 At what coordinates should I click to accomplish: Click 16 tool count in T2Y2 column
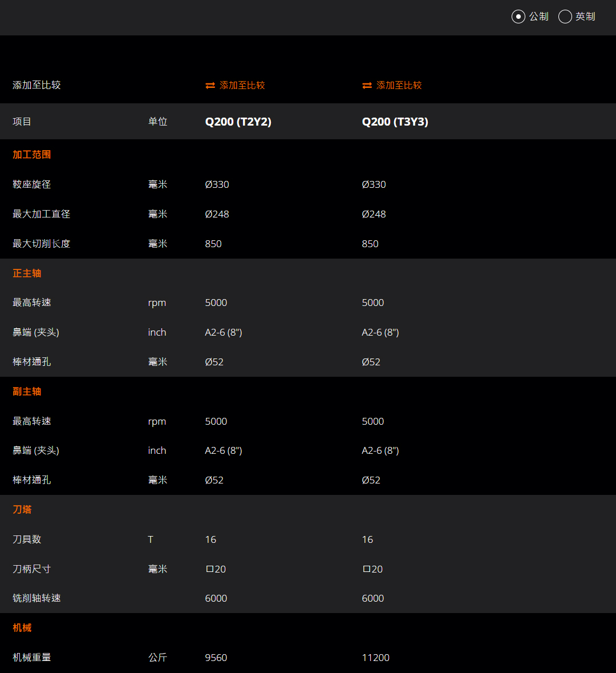[x=210, y=539]
